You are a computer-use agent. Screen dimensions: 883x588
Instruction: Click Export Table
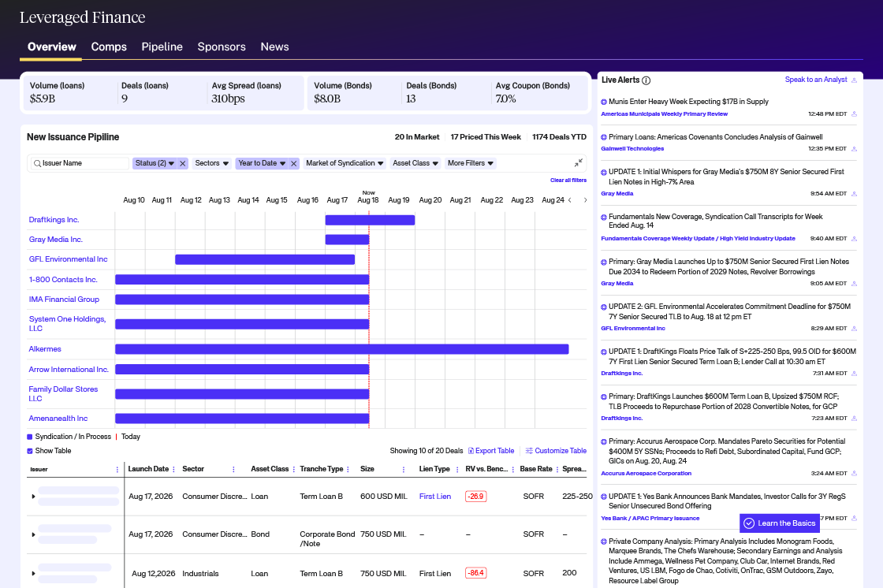pyautogui.click(x=491, y=451)
